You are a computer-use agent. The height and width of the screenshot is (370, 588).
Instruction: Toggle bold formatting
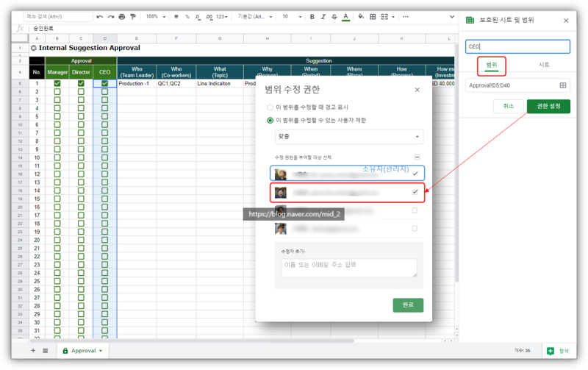pyautogui.click(x=312, y=16)
